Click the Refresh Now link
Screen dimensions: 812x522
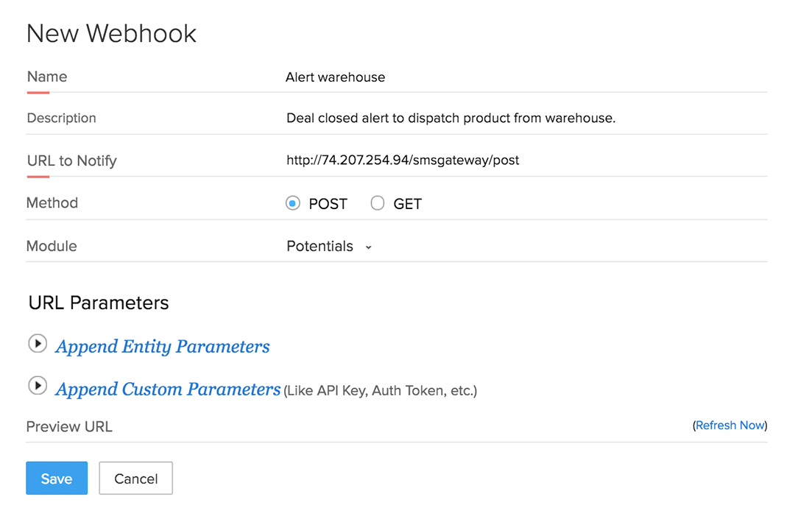click(730, 426)
